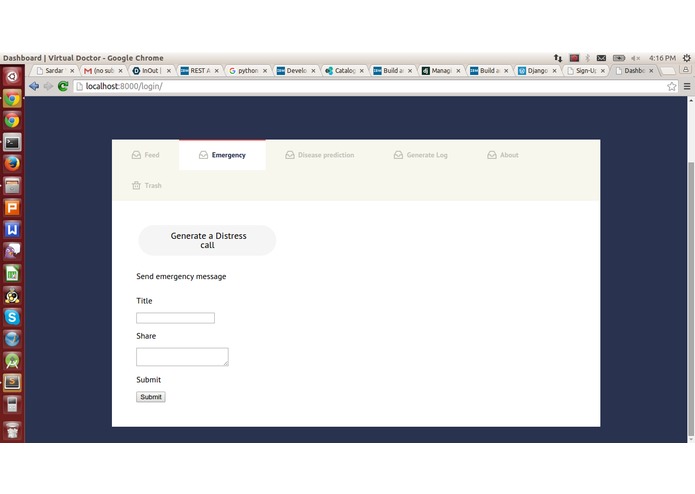Image resolution: width=695 pixels, height=494 pixels.
Task: Click the Send emergency message text
Action: click(x=181, y=276)
